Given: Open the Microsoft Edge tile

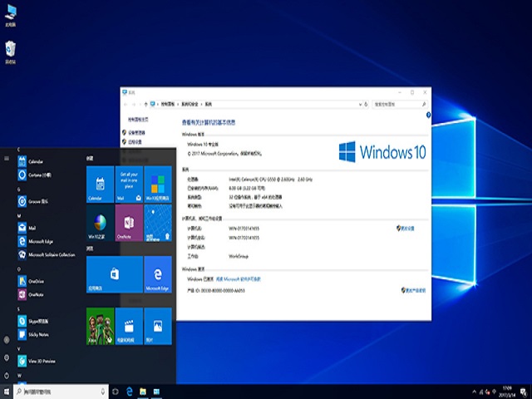Looking at the screenshot, I should point(157,274).
